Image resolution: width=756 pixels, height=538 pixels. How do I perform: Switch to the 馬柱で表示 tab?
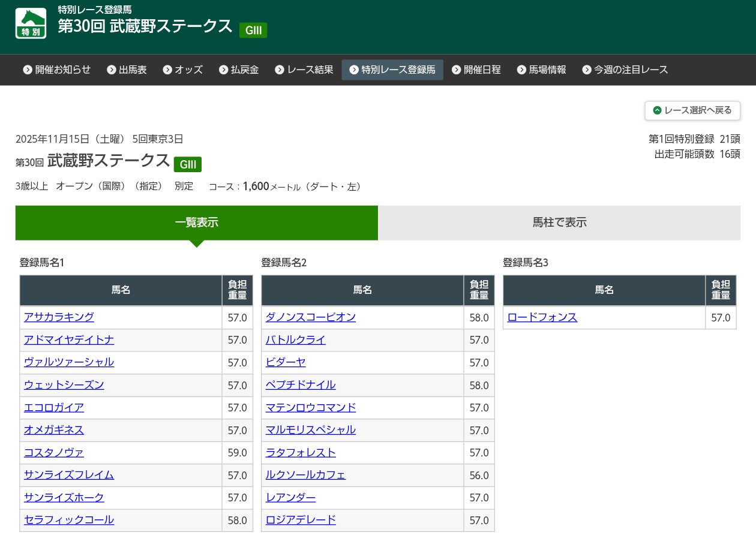point(559,223)
